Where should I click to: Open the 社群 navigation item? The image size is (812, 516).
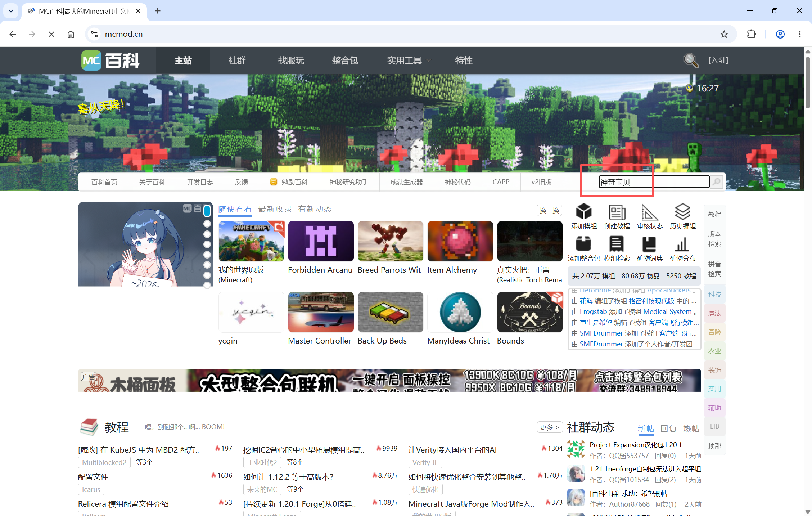(237, 60)
